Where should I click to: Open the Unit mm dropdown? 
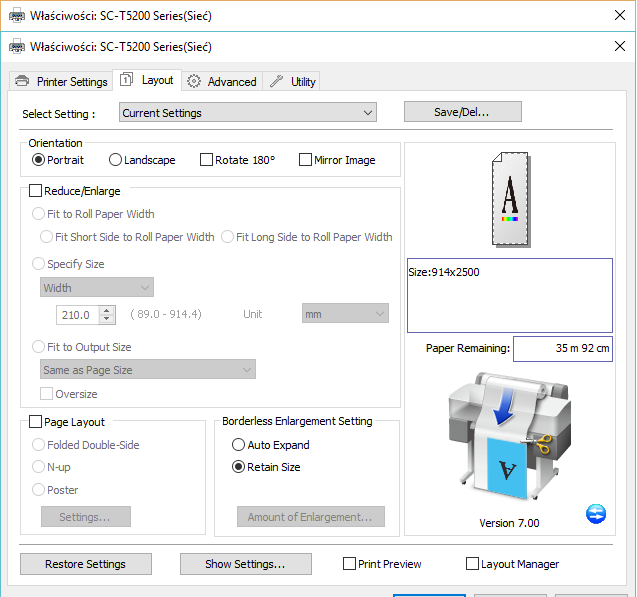tap(345, 314)
